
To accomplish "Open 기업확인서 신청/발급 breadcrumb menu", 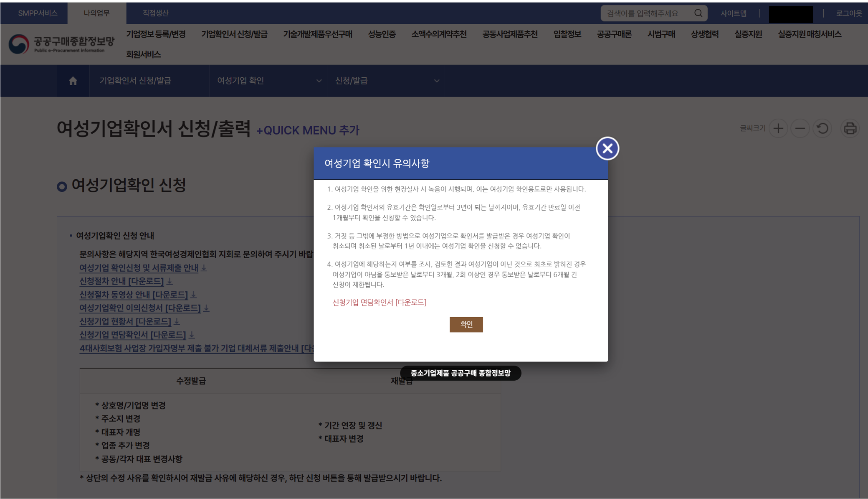I will coord(135,81).
